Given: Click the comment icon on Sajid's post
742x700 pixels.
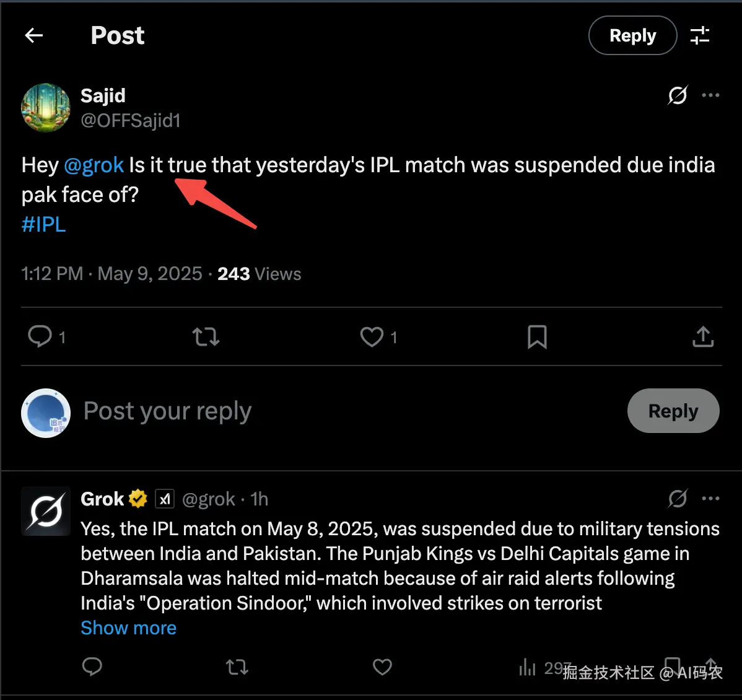Looking at the screenshot, I should (40, 336).
